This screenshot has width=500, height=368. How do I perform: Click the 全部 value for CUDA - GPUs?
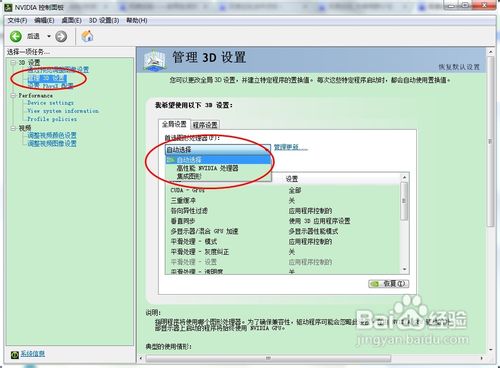coord(295,190)
